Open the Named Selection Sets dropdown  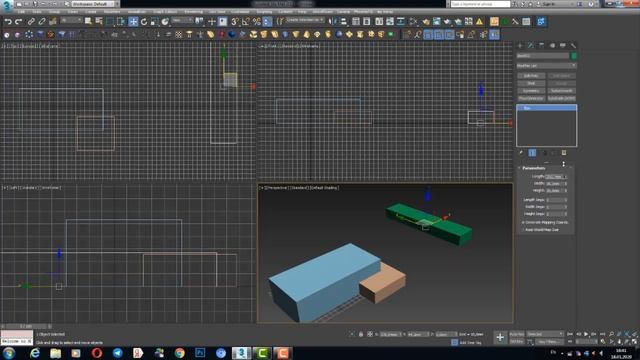(304, 20)
